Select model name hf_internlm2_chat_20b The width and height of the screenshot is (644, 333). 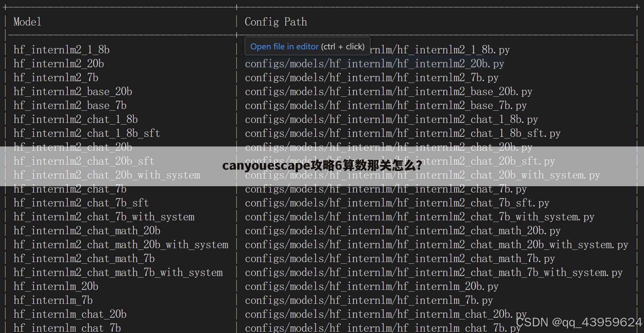coord(73,147)
